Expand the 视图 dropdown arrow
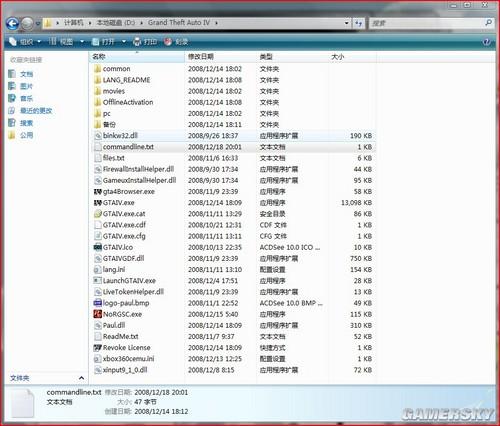Screen dimensions: 500x426 [82, 42]
